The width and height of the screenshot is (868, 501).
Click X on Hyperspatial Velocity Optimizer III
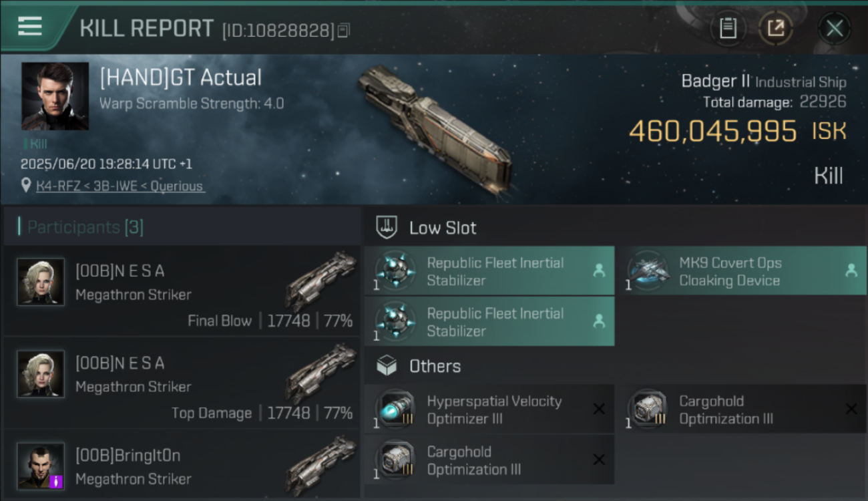599,409
